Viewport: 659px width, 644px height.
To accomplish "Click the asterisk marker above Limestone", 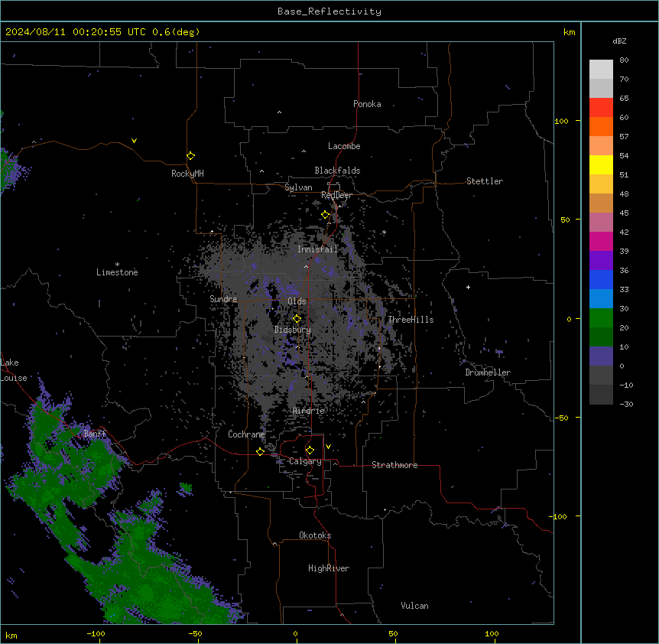I will 117,265.
